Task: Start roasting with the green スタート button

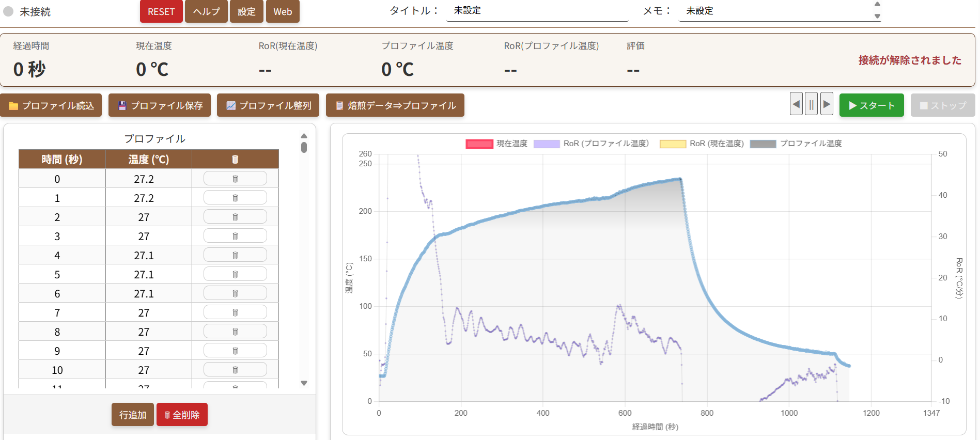Action: coord(872,105)
